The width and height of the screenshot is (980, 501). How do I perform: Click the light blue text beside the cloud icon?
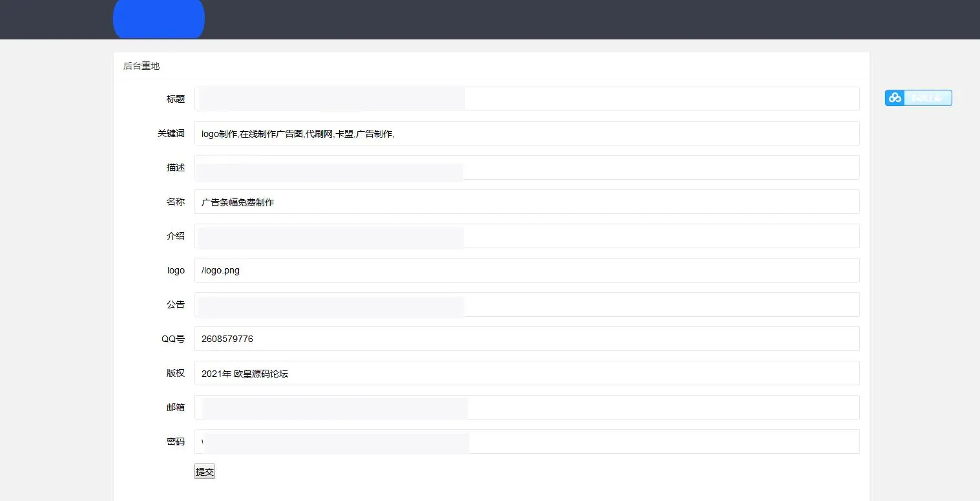coord(928,98)
